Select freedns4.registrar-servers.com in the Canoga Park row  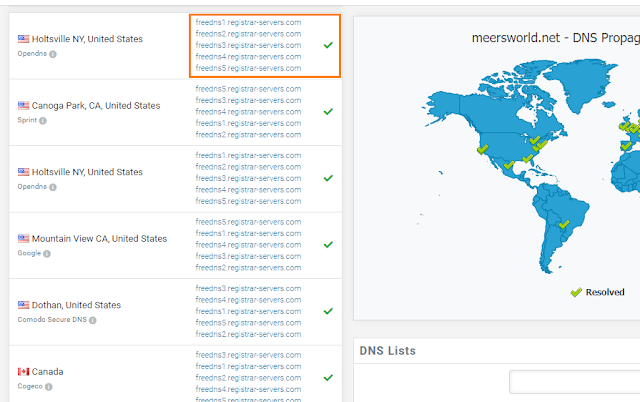point(248,112)
